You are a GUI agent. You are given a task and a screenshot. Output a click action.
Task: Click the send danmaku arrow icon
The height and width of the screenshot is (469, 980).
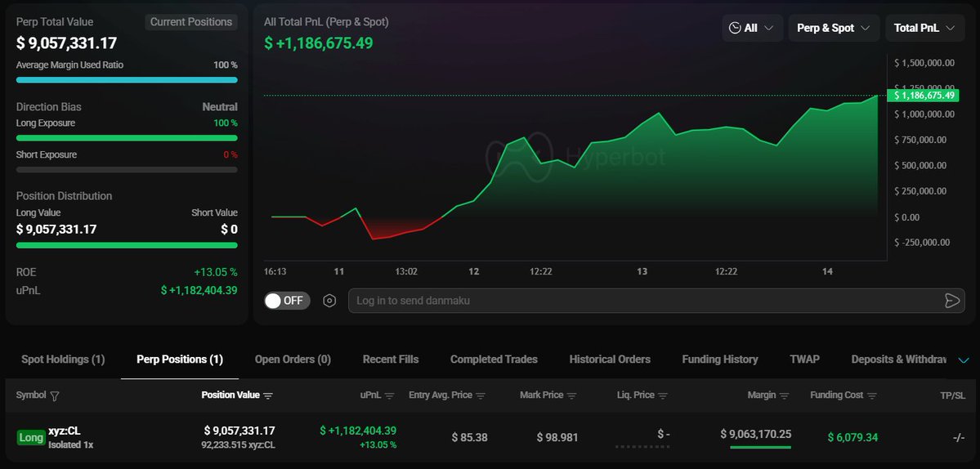[x=951, y=301]
